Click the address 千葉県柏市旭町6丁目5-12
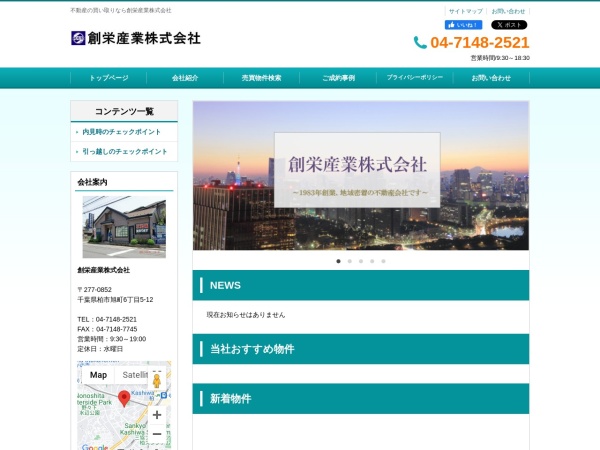Screen dimensions: 600x450 (x=115, y=300)
